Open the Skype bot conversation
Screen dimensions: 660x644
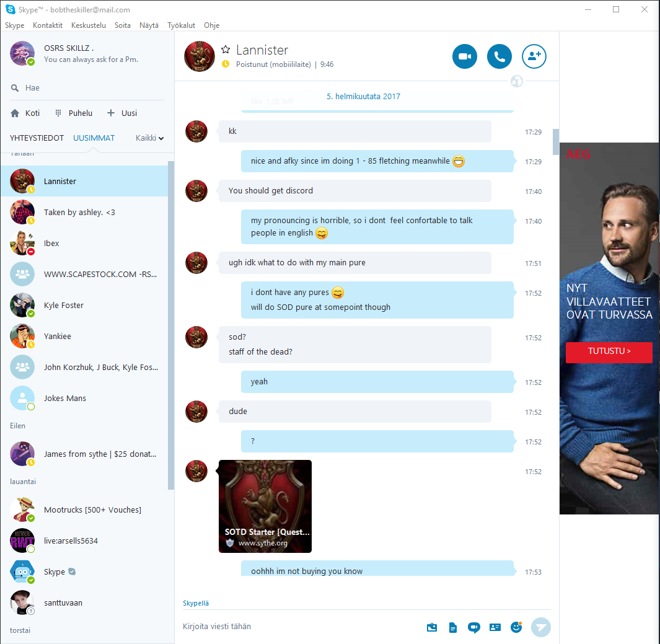coord(84,571)
